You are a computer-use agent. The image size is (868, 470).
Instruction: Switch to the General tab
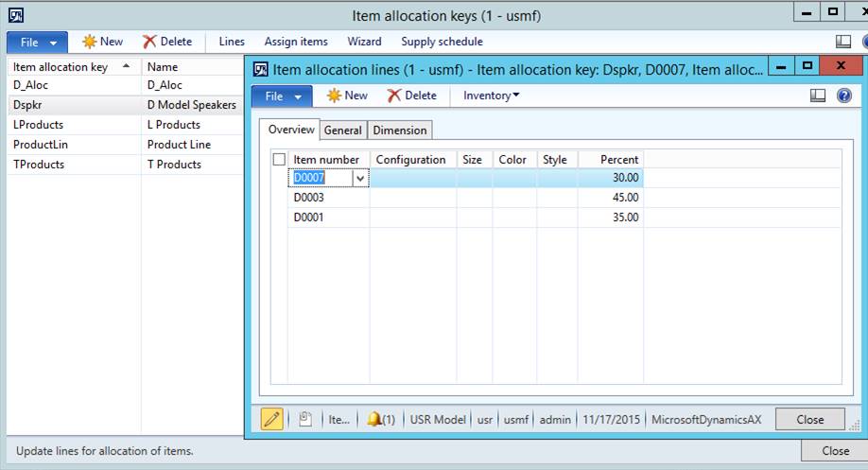point(342,131)
